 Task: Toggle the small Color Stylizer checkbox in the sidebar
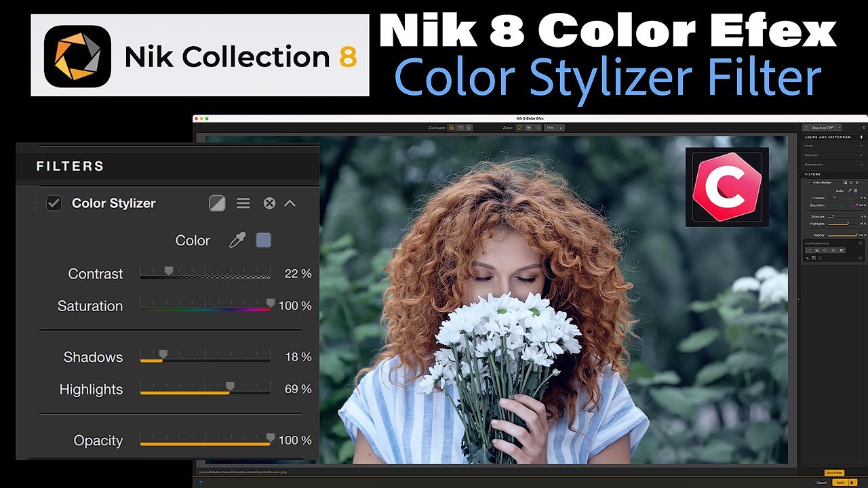click(x=809, y=182)
